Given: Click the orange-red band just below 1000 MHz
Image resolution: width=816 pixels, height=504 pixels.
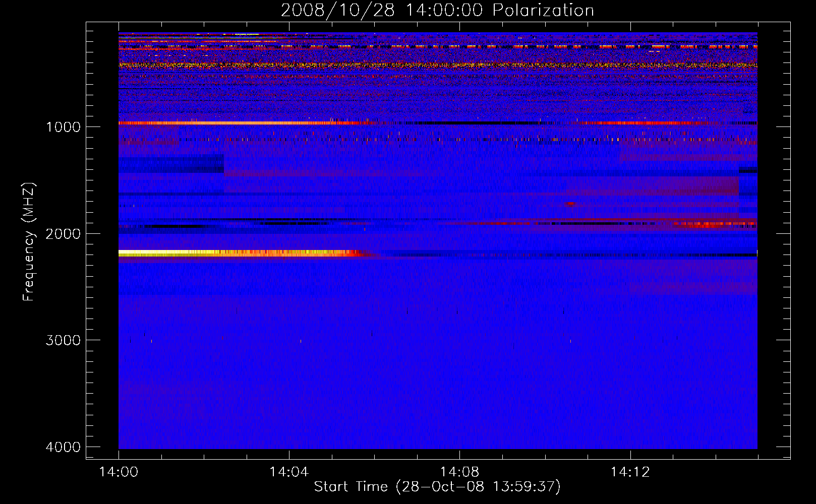Looking at the screenshot, I should [247, 123].
